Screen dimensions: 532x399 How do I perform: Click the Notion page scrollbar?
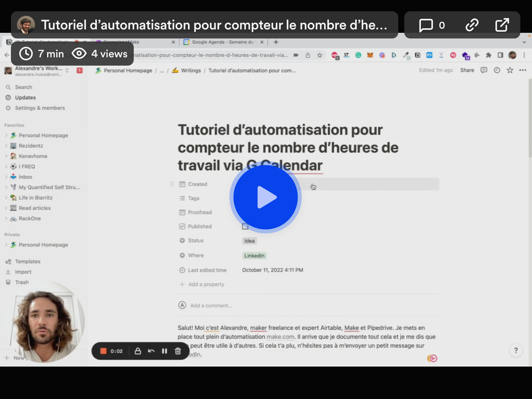coord(530,118)
